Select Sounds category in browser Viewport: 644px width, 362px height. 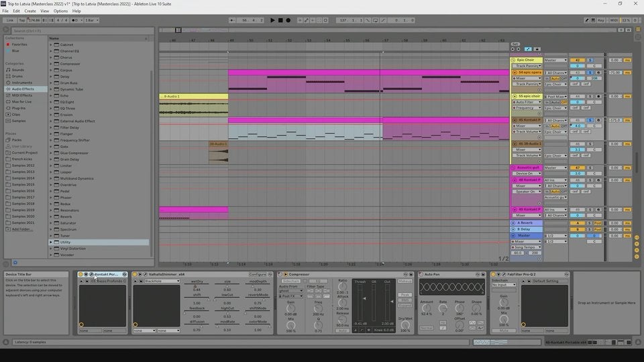[x=17, y=70]
